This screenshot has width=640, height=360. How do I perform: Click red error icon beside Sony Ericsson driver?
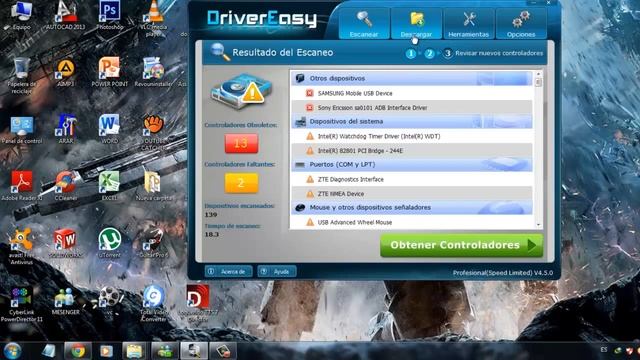point(310,108)
